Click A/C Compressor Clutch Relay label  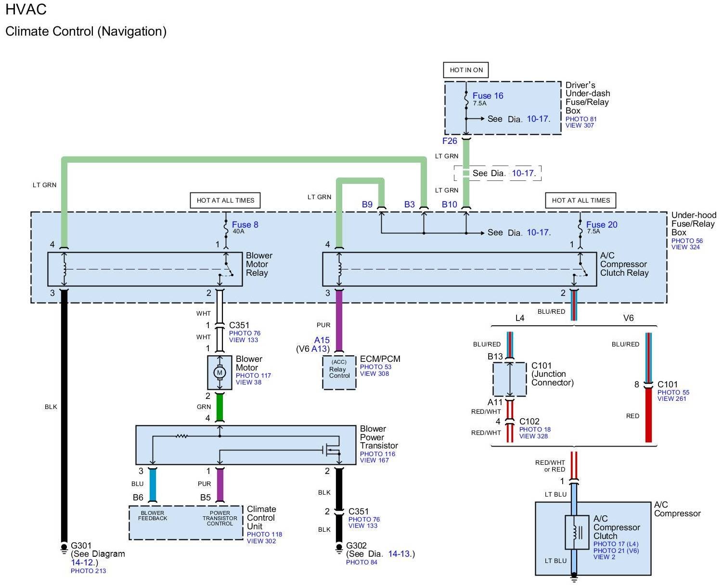(x=624, y=264)
